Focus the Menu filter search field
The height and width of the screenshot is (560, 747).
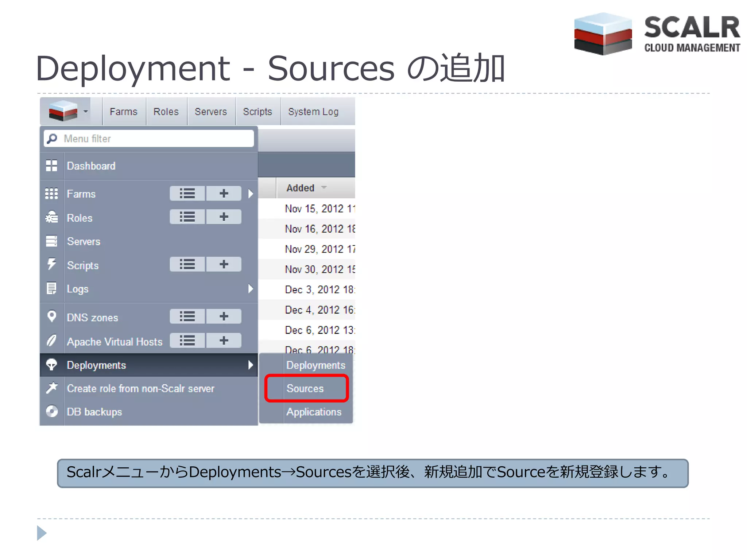[149, 139]
